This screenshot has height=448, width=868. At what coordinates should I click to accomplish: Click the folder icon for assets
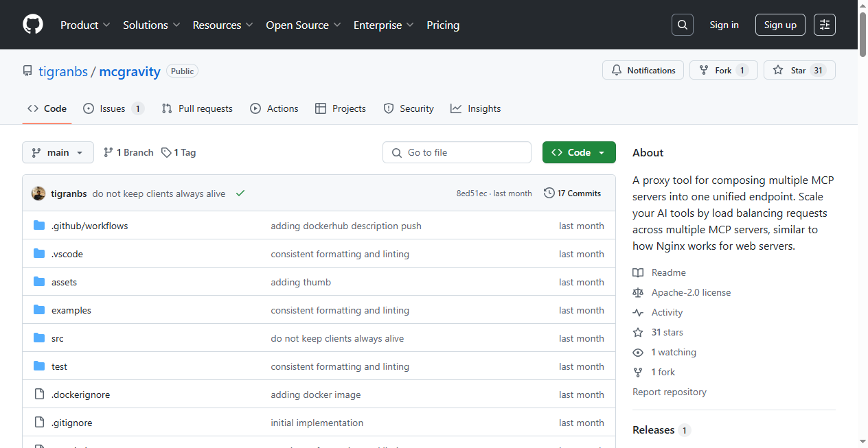[39, 282]
